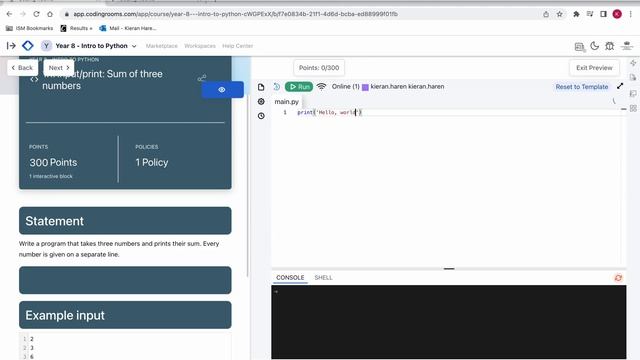This screenshot has width=640, height=360.
Task: Click the grid icon in the right sidebar
Action: 633,108
